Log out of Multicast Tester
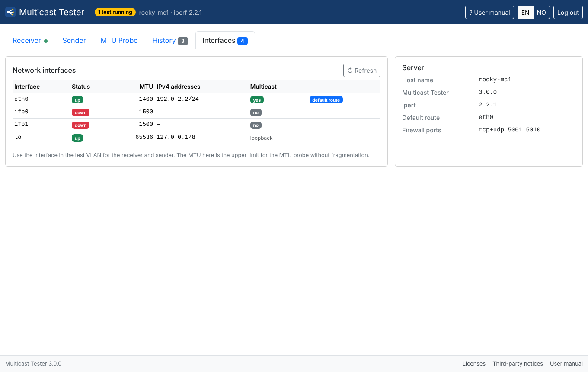The height and width of the screenshot is (372, 588). (568, 13)
